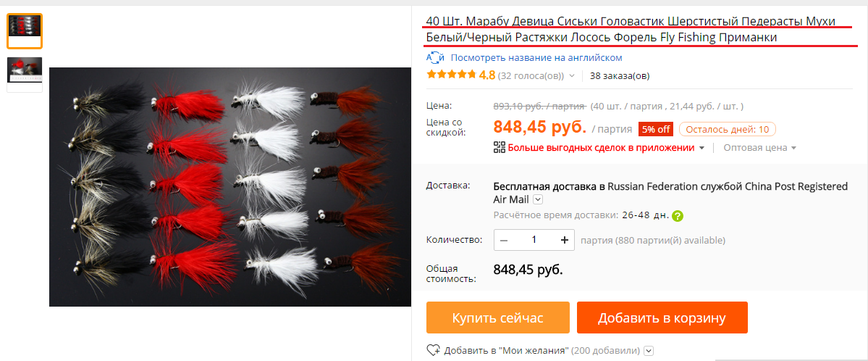Click the green delivery time help icon

(678, 216)
